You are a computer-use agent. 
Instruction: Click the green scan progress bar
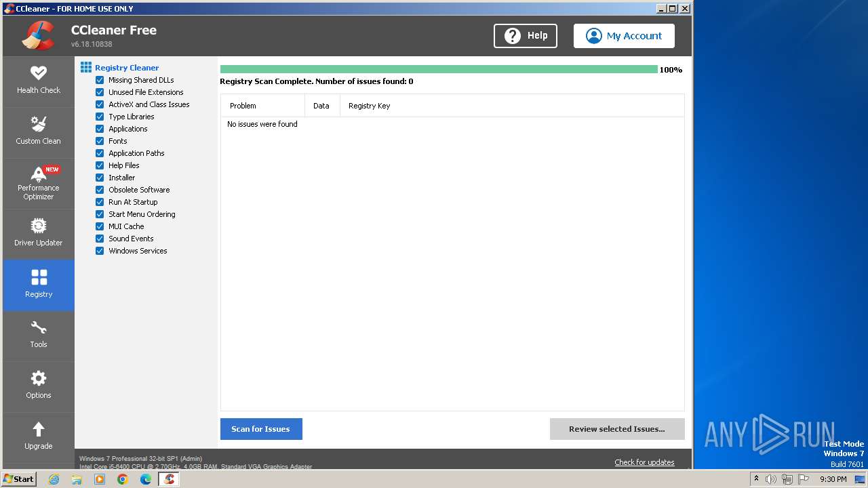click(x=439, y=69)
